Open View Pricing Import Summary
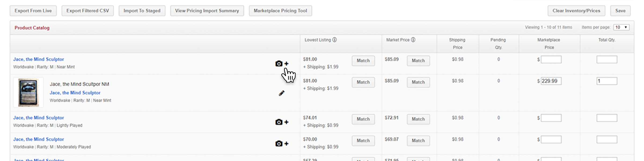Viewport: 644px width, 161px height. coord(207,11)
